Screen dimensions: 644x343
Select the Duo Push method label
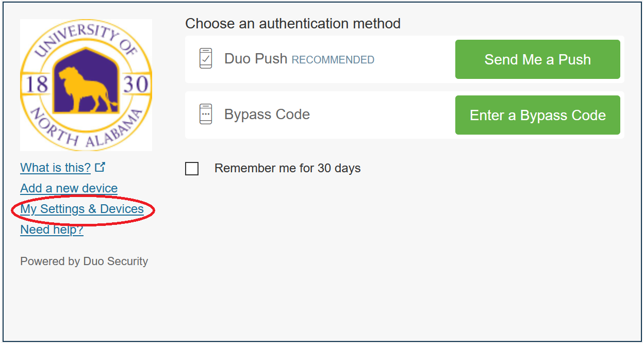(x=256, y=59)
